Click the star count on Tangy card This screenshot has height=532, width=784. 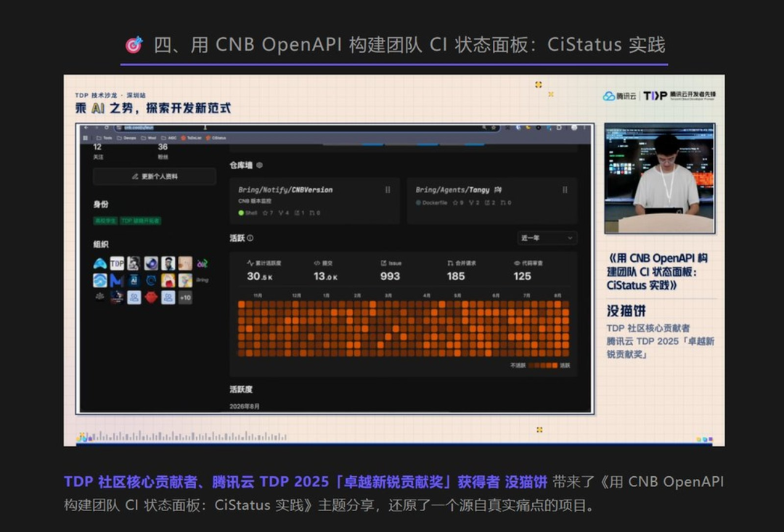click(x=458, y=202)
